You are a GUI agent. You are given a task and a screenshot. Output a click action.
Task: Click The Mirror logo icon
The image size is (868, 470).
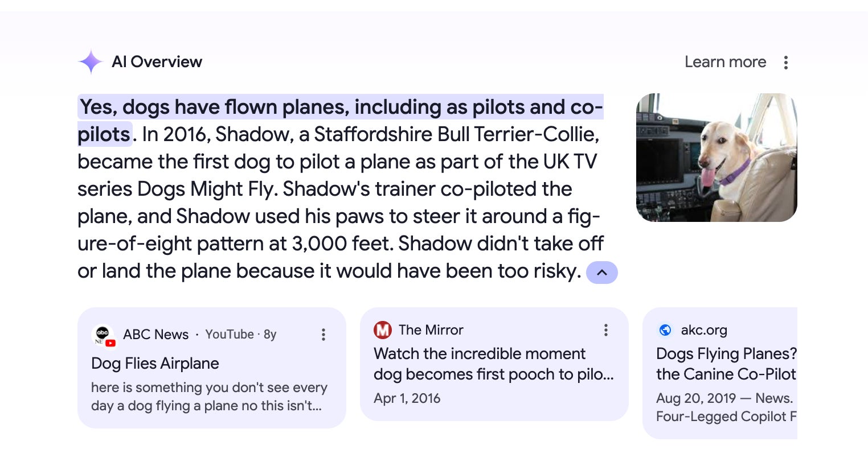tap(383, 330)
